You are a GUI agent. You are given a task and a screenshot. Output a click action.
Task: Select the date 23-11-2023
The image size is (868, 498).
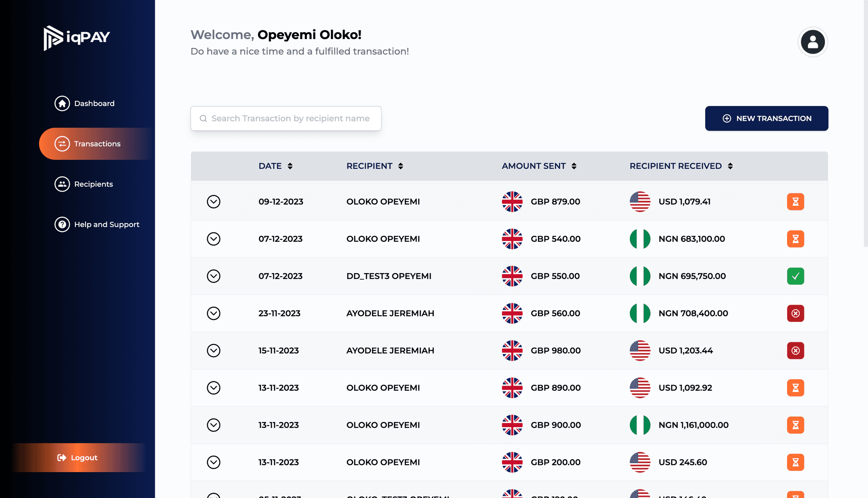[279, 313]
